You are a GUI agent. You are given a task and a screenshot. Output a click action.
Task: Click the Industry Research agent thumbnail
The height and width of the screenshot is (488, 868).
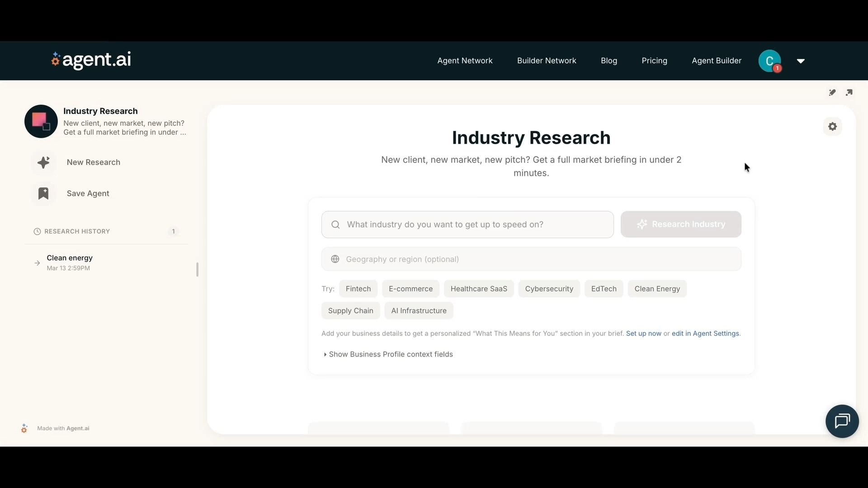41,121
